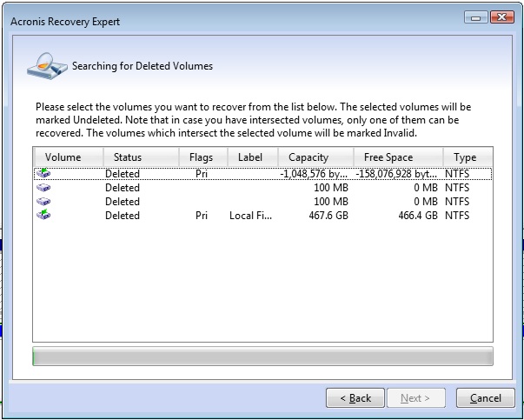Image resolution: width=524 pixels, height=420 pixels.
Task: Minimize the Acronis Recovery Expert window
Action: click(x=476, y=17)
